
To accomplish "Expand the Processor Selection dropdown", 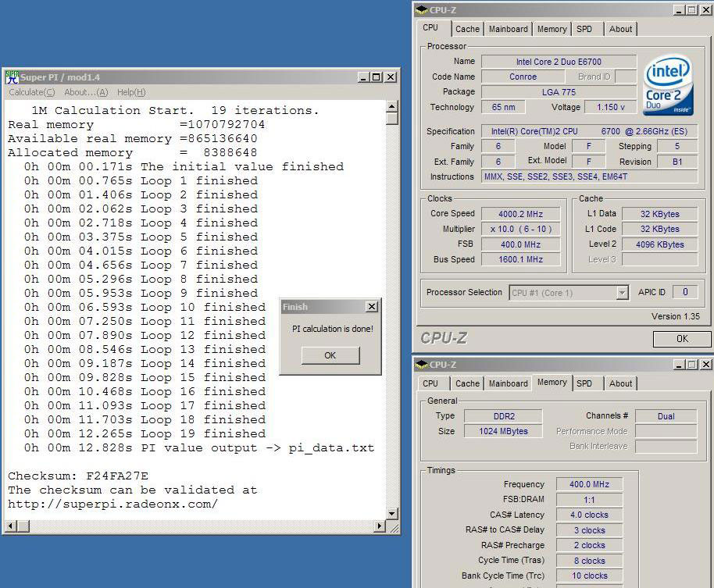I will (622, 293).
